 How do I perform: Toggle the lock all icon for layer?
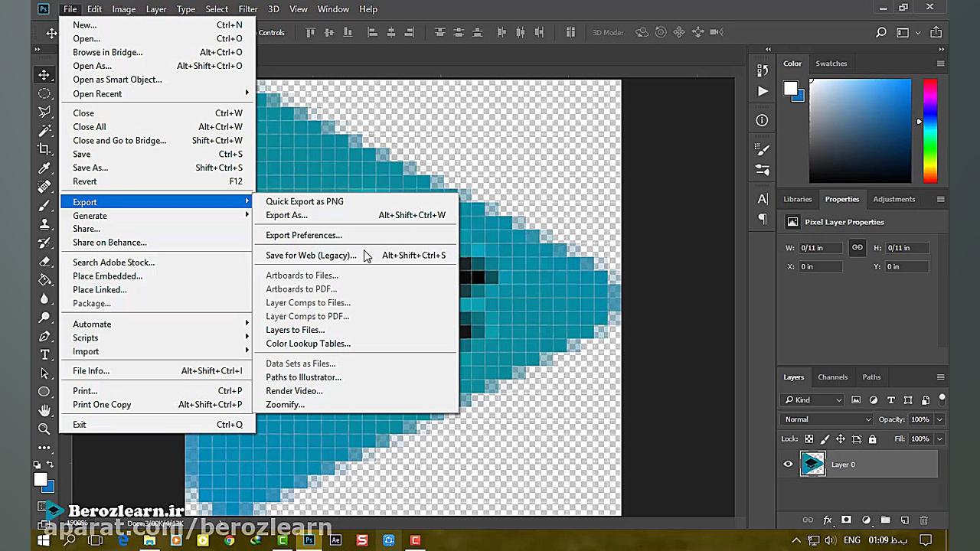872,439
